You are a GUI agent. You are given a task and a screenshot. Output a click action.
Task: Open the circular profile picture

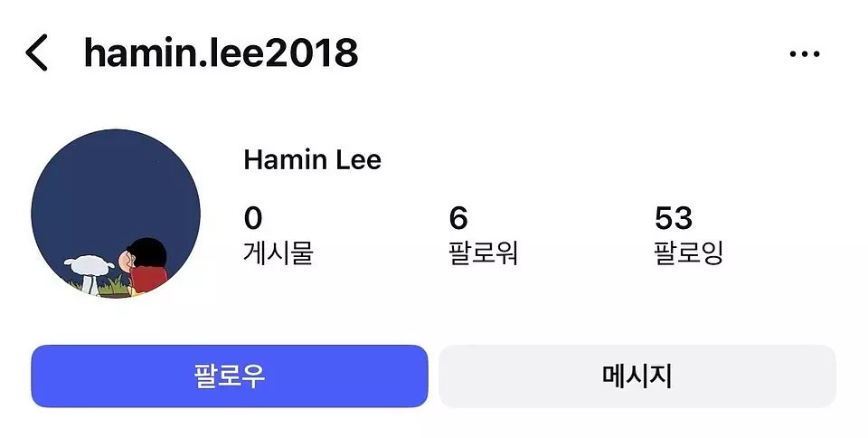(x=116, y=214)
